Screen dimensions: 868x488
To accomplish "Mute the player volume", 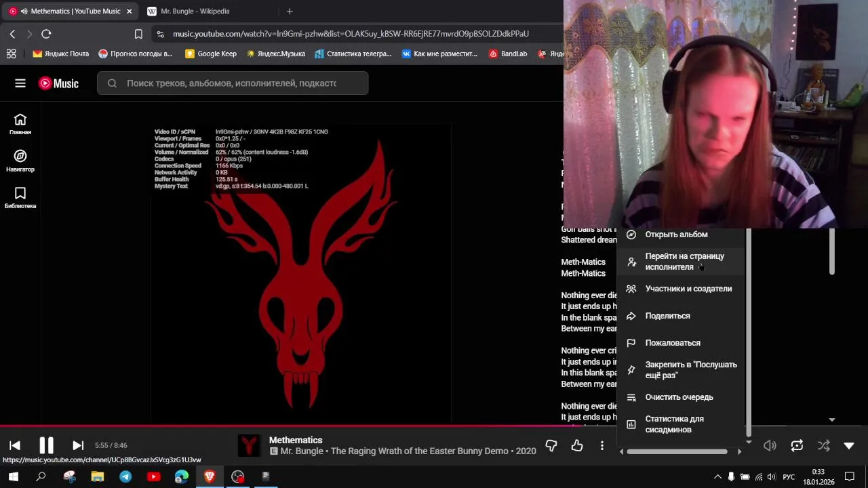I will (770, 445).
